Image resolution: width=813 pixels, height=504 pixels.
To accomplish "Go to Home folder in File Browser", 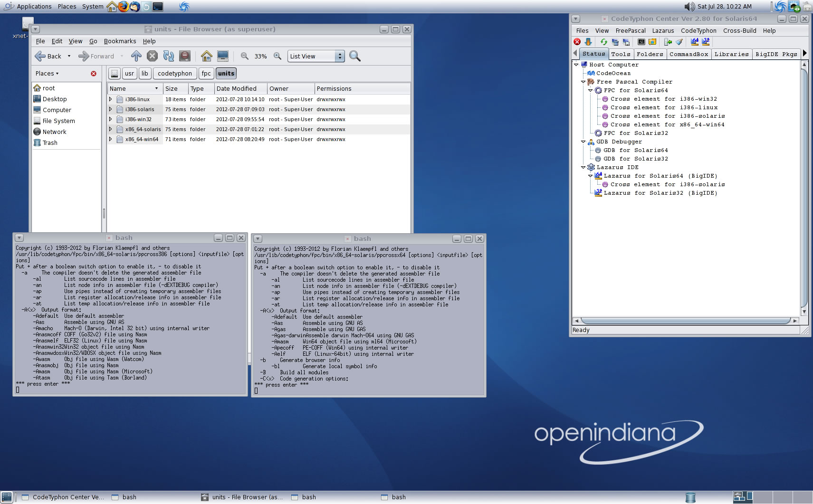I will click(206, 56).
